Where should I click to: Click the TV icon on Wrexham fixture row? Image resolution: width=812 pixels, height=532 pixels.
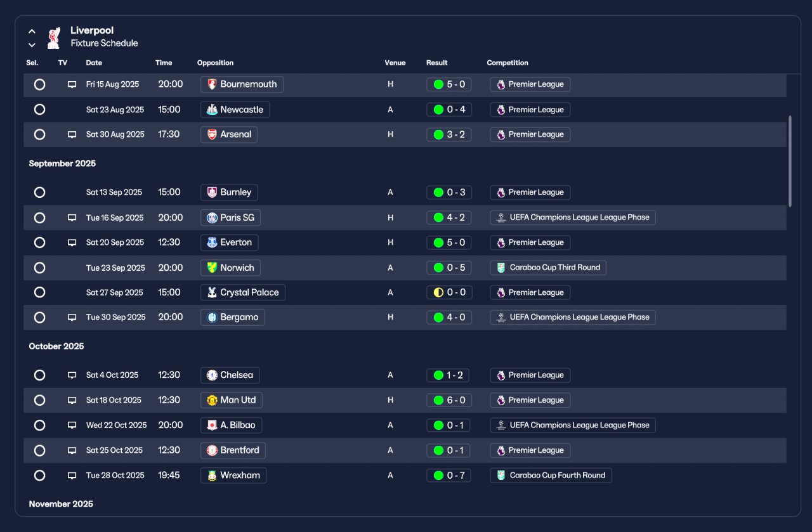pyautogui.click(x=72, y=476)
